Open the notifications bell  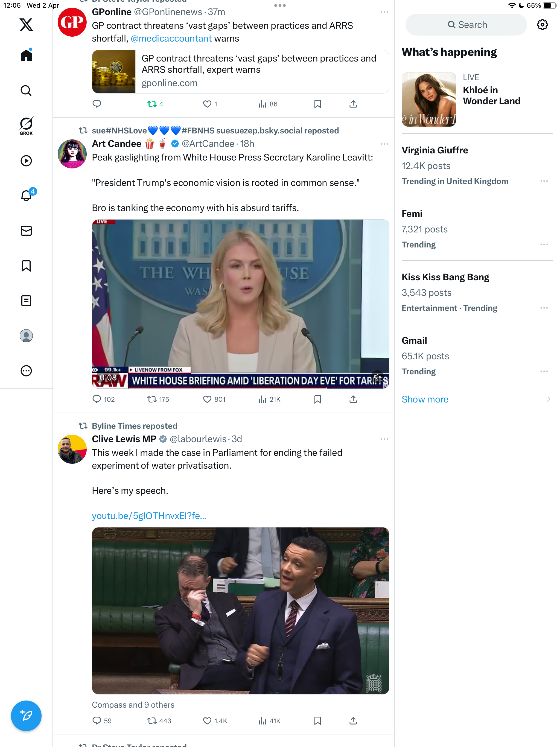pos(26,195)
